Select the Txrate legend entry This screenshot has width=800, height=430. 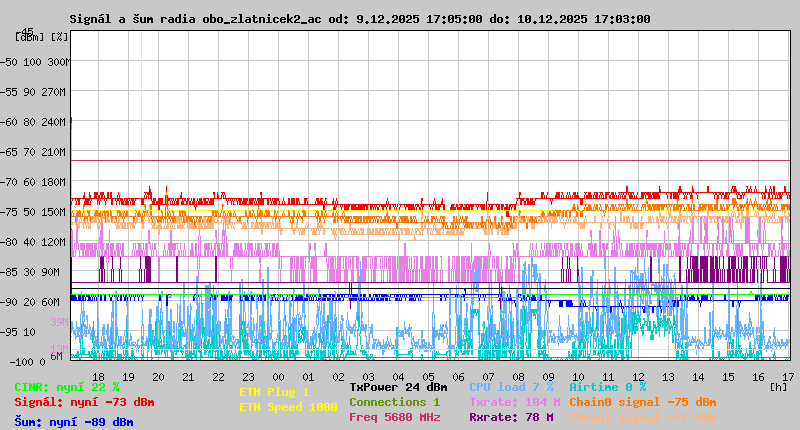click(514, 402)
